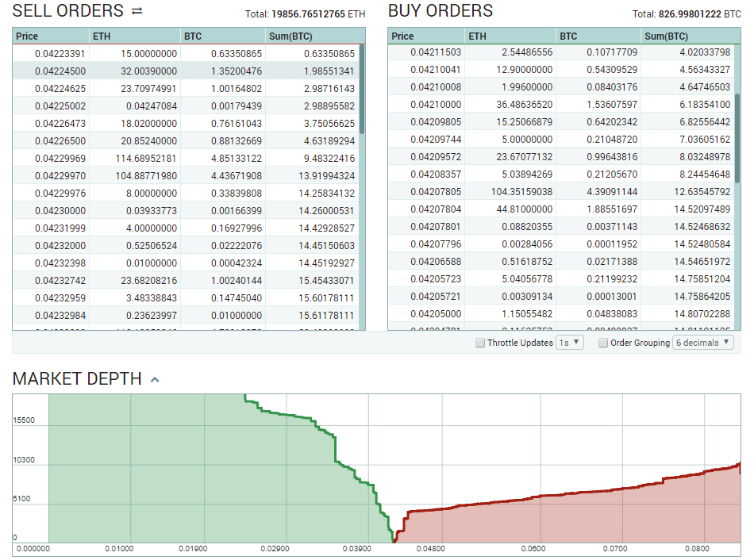The width and height of the screenshot is (754, 560).
Task: Enable the Throttle Updates checkbox
Action: 480,343
